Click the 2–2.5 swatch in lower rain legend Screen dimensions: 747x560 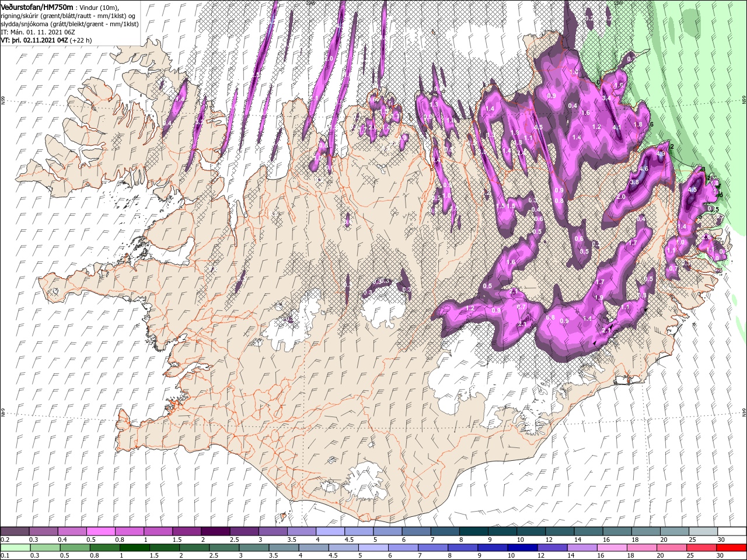point(194,548)
